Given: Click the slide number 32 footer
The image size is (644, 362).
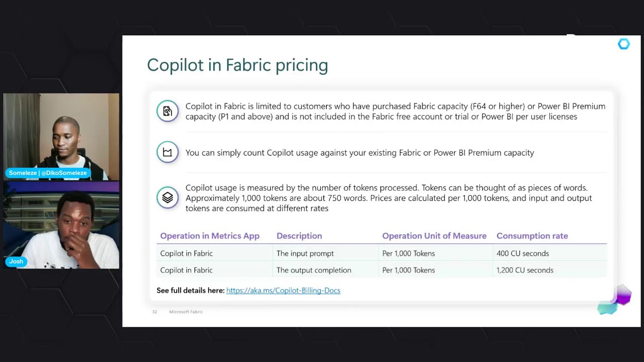Looking at the screenshot, I should point(154,312).
